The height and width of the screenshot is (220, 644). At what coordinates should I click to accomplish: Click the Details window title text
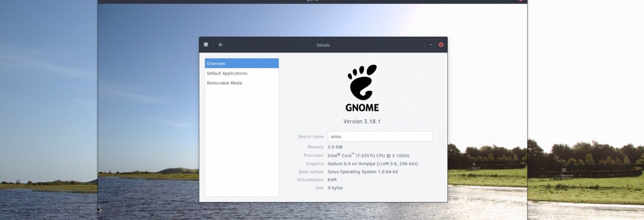(x=323, y=45)
